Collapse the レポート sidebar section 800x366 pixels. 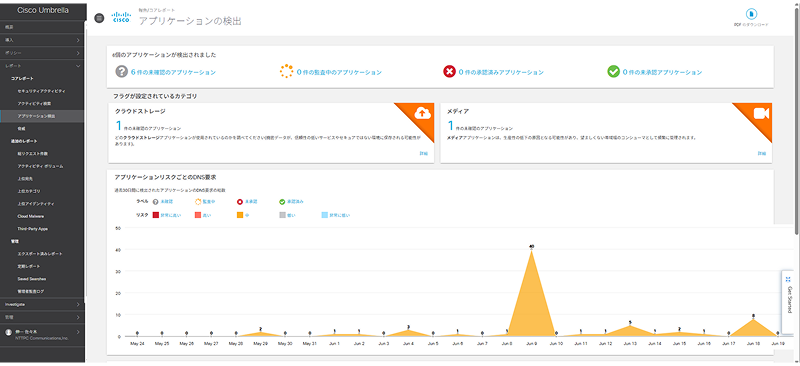click(42, 66)
